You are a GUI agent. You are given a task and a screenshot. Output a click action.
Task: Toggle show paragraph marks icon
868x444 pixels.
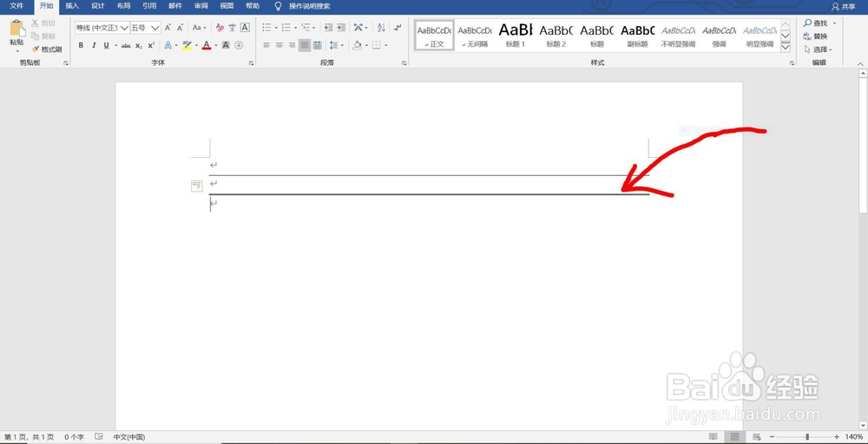[398, 28]
